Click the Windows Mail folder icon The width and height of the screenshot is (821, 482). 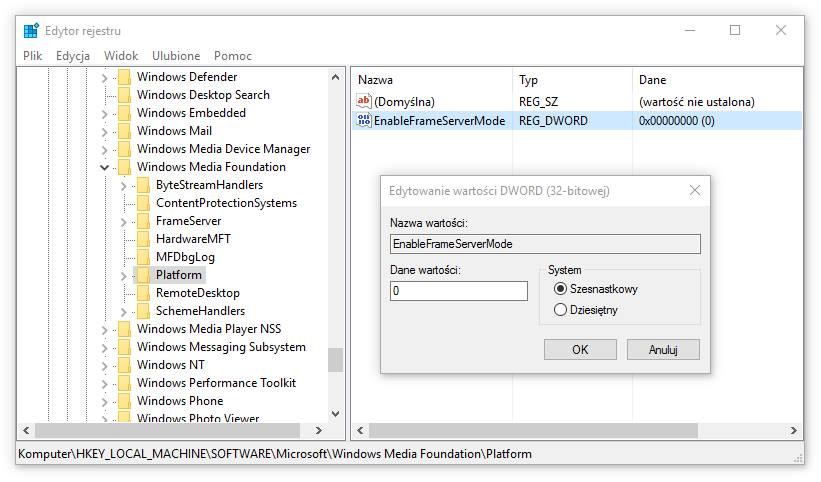pyautogui.click(x=125, y=131)
